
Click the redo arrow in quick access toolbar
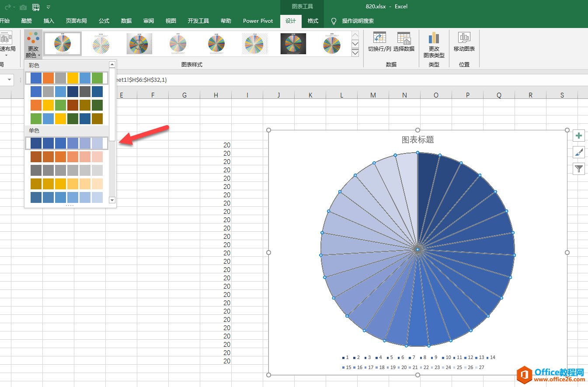tap(7, 7)
